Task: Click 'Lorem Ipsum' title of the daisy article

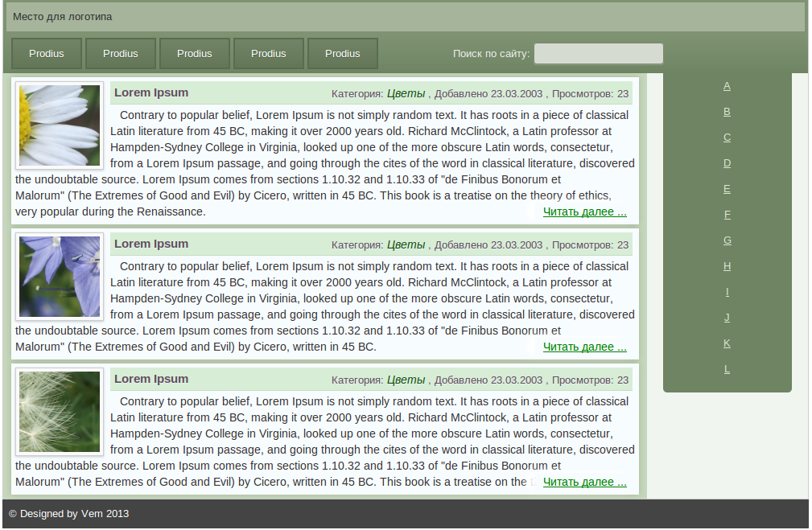Action: [x=151, y=92]
